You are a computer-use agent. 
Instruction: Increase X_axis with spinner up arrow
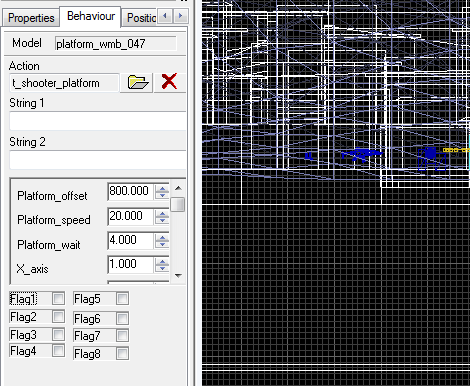(x=162, y=261)
